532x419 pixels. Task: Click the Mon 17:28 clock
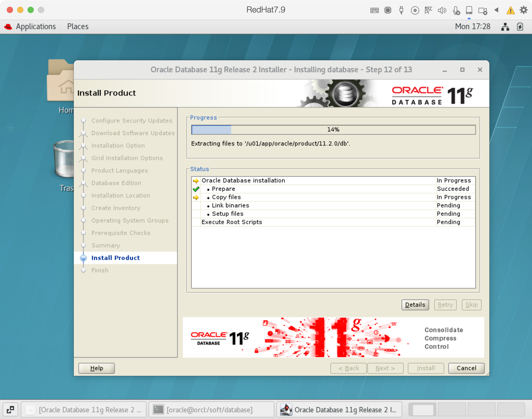472,27
